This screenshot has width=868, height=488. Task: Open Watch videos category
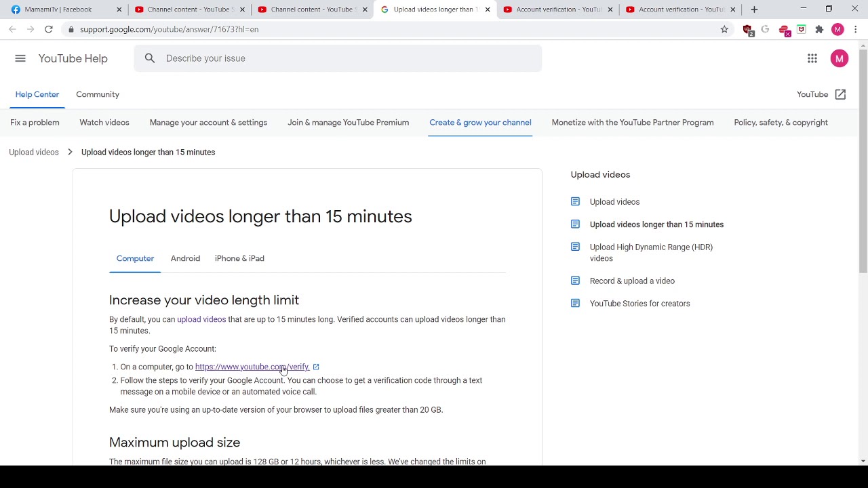pos(104,123)
